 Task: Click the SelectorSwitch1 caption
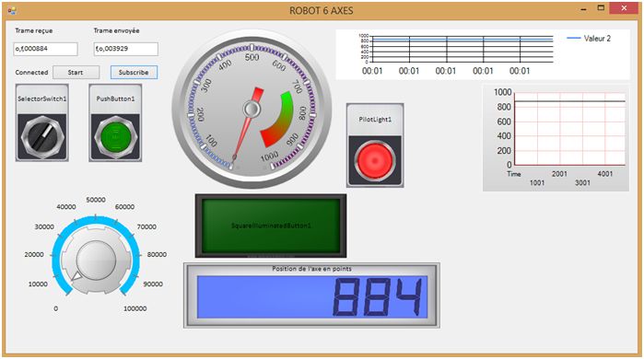(x=41, y=98)
